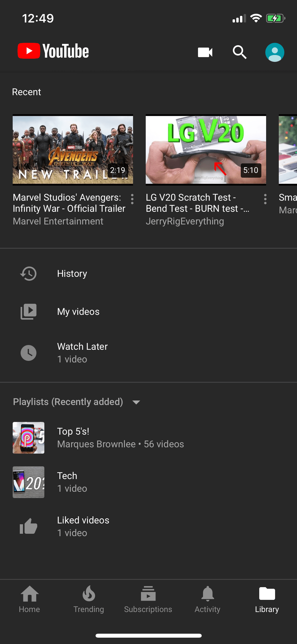Go to the Home tab
The image size is (297, 644).
click(x=30, y=599)
